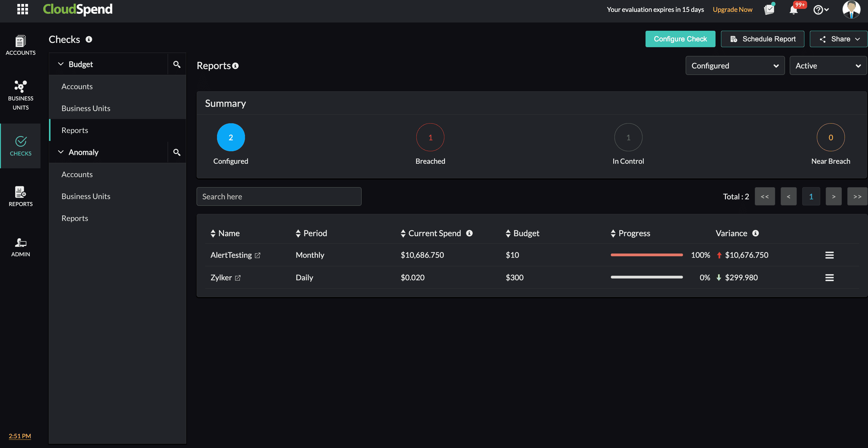The width and height of the screenshot is (868, 448).
Task: Open the Share dropdown
Action: (838, 39)
